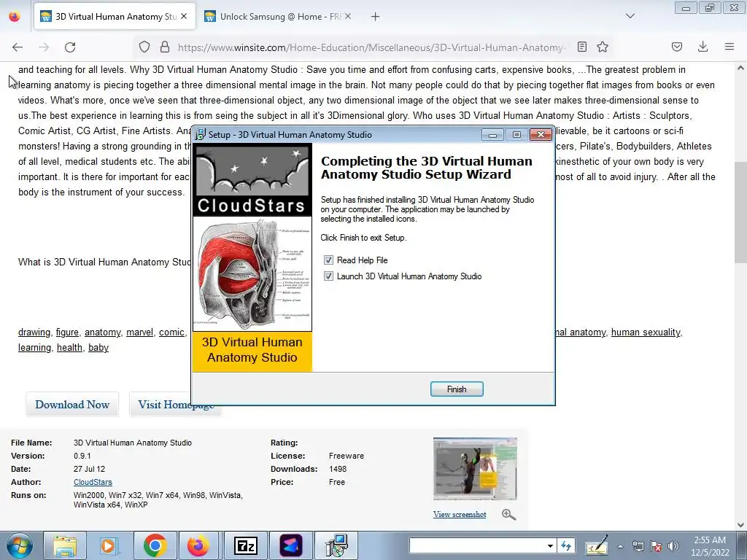This screenshot has width=747, height=560.
Task: Minimize the Setup wizard window
Action: coord(492,135)
